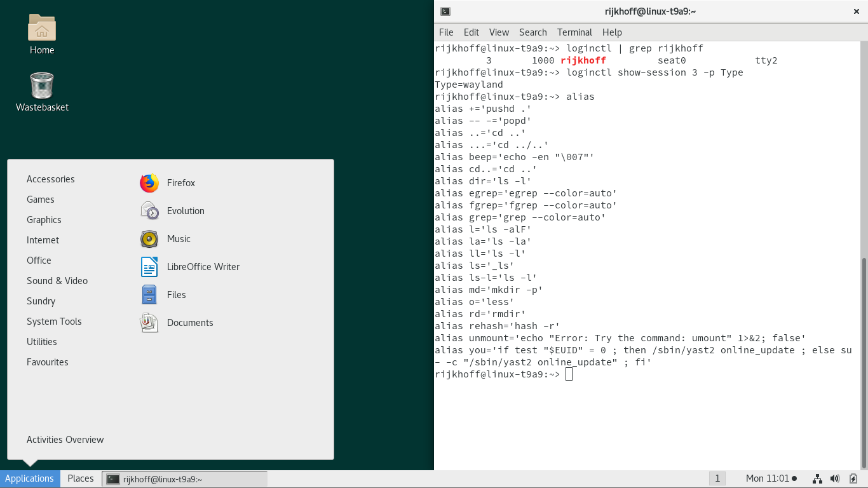
Task: Click the red rijkhoff text in terminal
Action: pyautogui.click(x=583, y=60)
